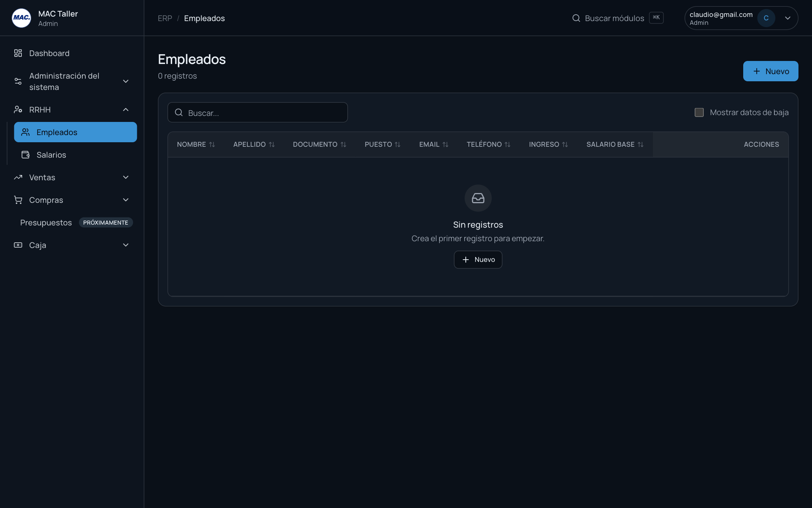Click the Buscar... search field
Image resolution: width=812 pixels, height=508 pixels.
coord(258,113)
